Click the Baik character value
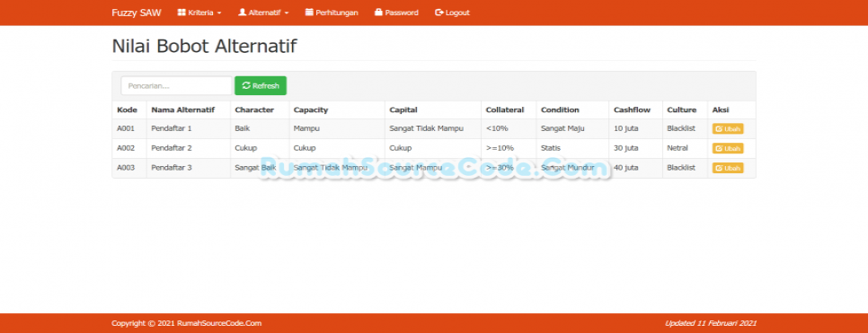The height and width of the screenshot is (333, 868). click(x=243, y=128)
